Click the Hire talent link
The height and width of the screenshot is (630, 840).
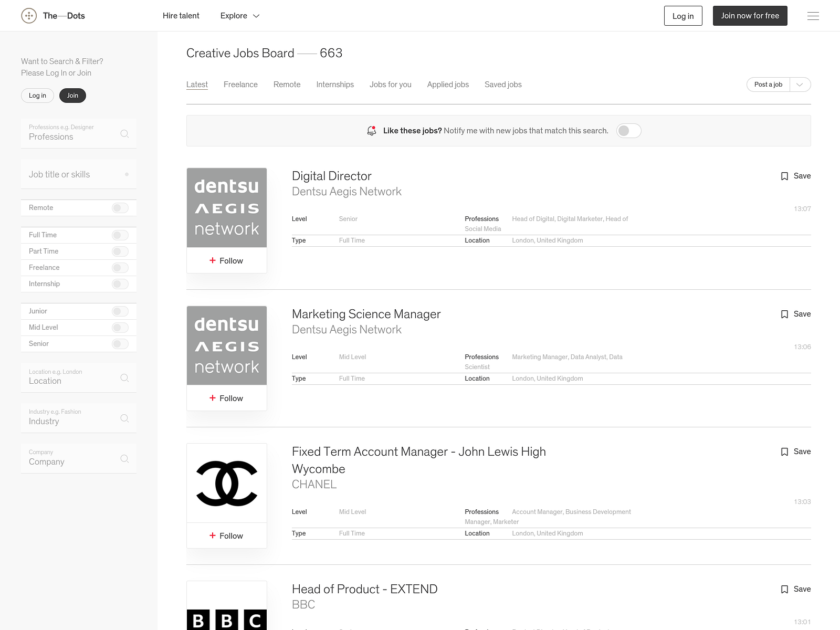[x=181, y=16]
